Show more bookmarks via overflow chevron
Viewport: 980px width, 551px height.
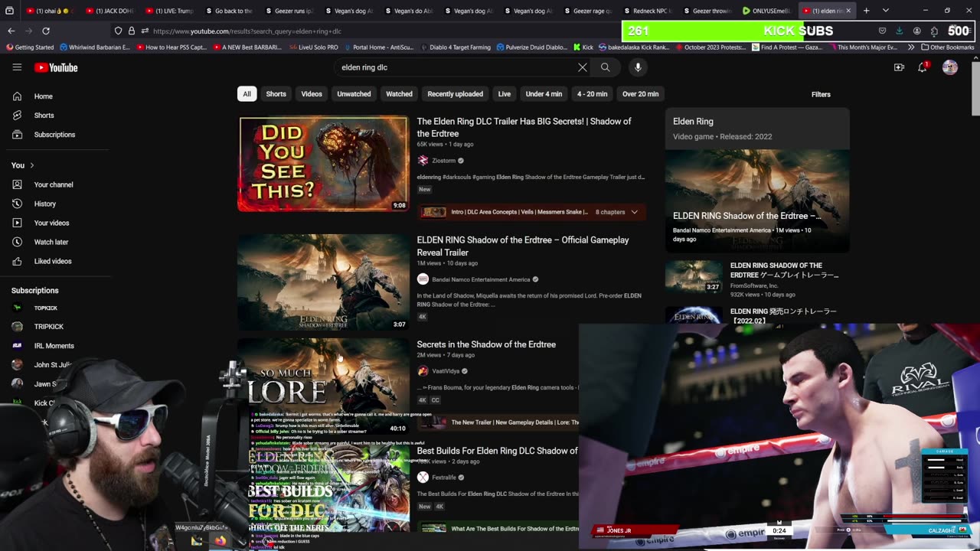pos(911,47)
